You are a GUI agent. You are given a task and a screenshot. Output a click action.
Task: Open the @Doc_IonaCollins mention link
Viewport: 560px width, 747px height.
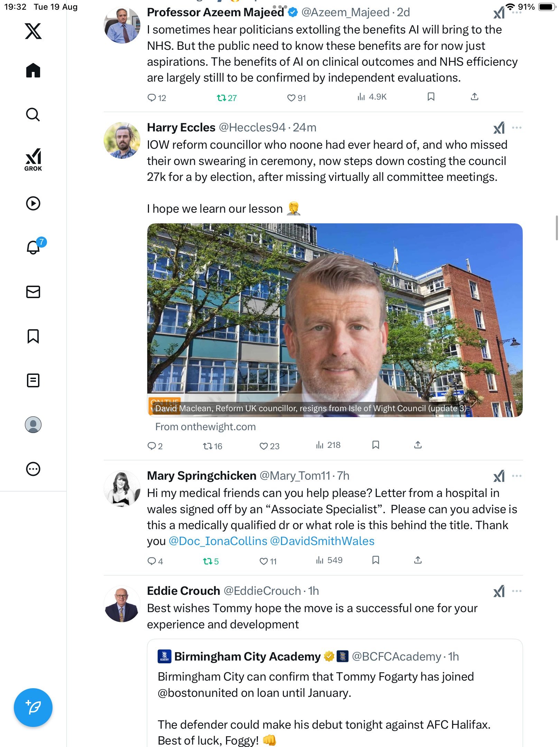218,541
